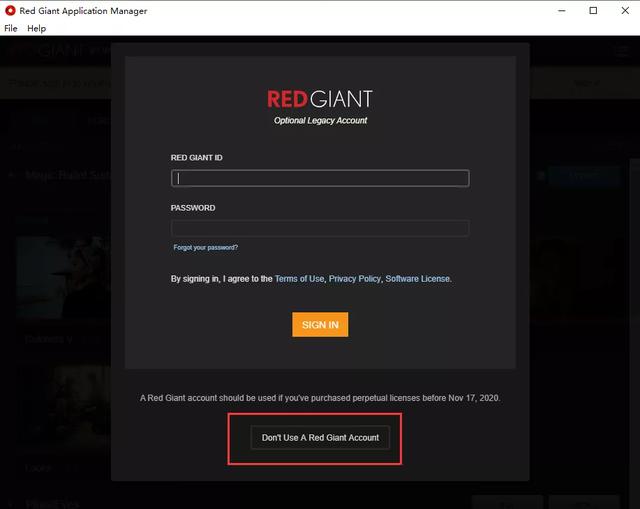The width and height of the screenshot is (640, 509).
Task: Click the Optional Legacy Account subtitle
Action: (x=320, y=120)
